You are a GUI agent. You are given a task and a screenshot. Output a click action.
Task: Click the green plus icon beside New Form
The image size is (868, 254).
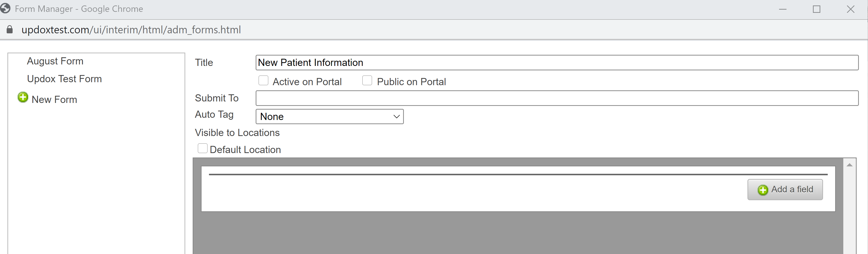click(23, 97)
